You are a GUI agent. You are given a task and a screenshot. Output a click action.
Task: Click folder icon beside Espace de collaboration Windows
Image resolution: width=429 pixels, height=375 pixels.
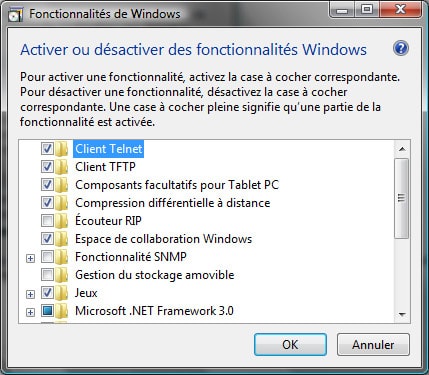(61, 239)
